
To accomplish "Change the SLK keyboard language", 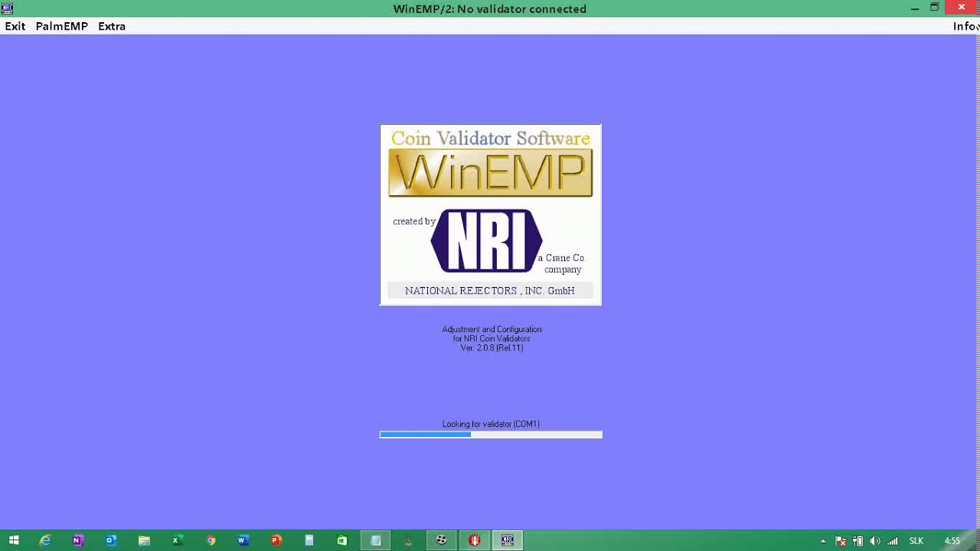I will click(x=916, y=541).
